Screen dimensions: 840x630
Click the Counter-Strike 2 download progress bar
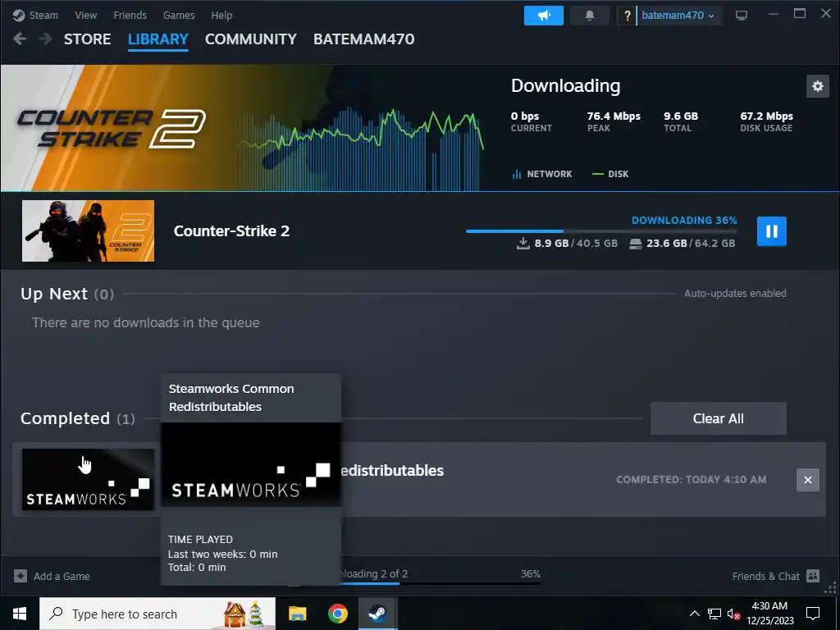click(601, 231)
